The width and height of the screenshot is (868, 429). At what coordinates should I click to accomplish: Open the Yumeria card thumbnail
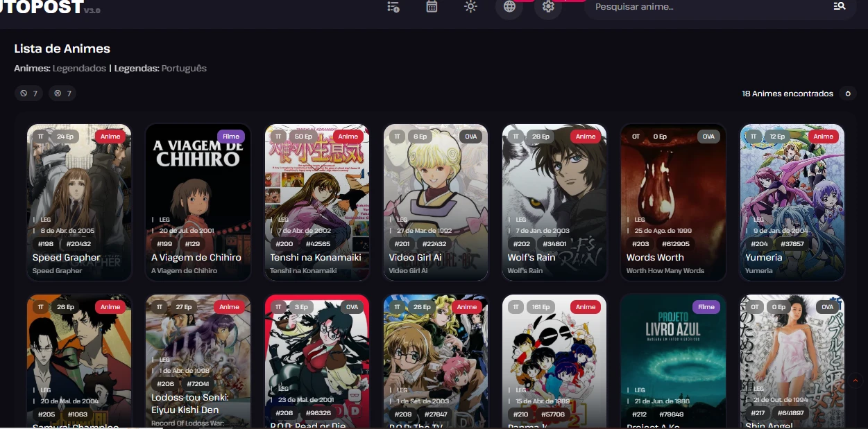tap(792, 180)
